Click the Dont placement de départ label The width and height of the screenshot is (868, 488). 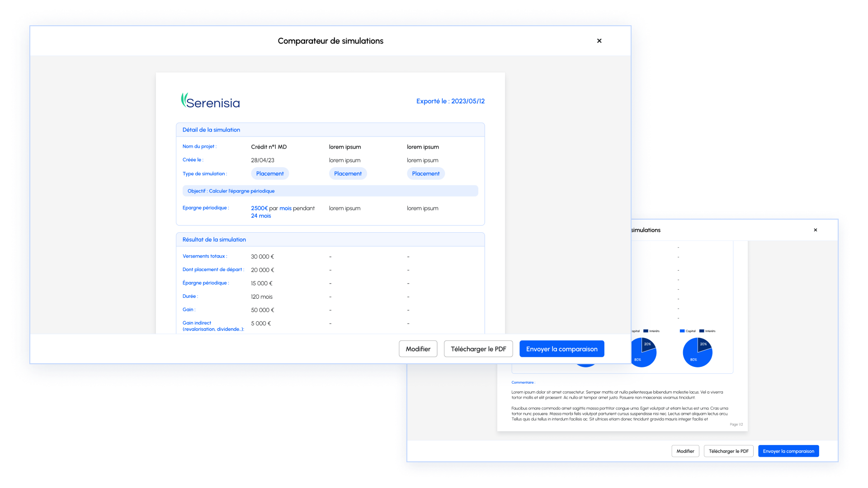click(x=213, y=270)
